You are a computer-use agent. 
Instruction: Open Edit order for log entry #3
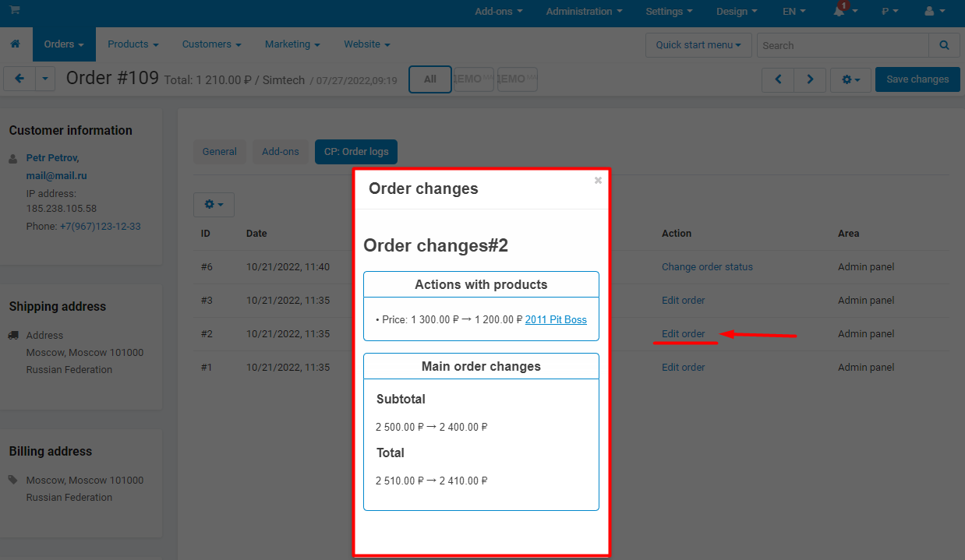click(684, 301)
